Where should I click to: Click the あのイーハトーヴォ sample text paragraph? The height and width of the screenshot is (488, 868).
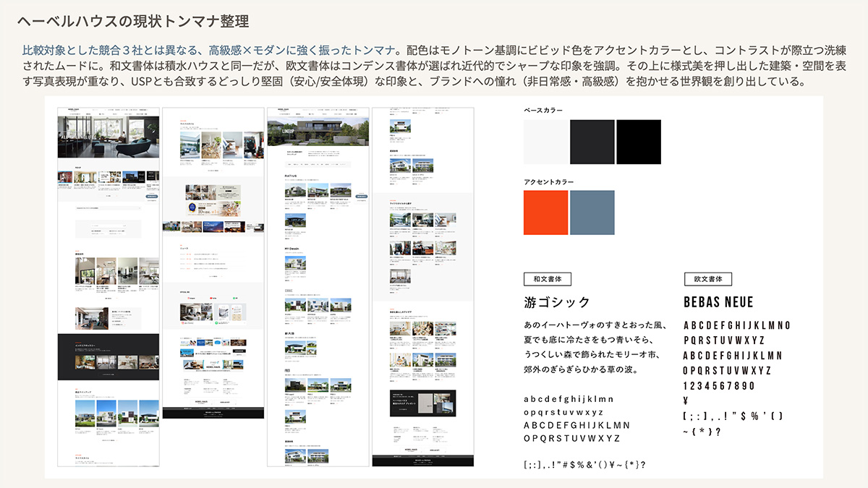[x=594, y=347]
